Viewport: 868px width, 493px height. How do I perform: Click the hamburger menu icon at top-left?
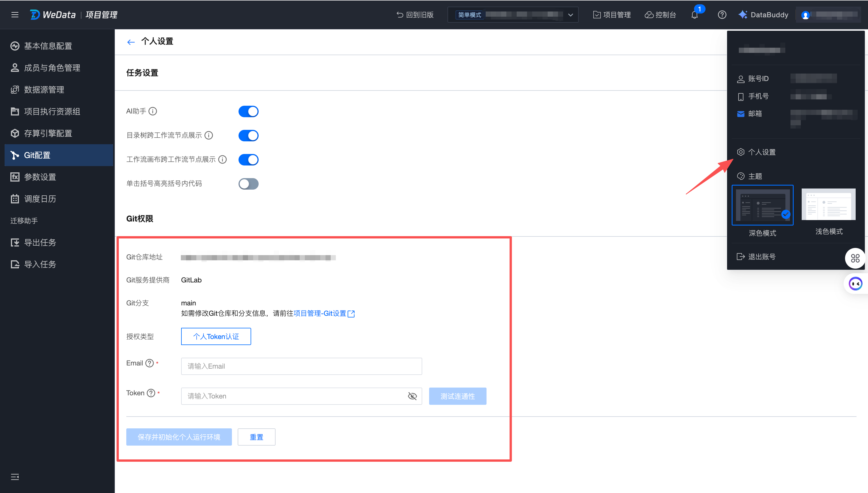[15, 15]
